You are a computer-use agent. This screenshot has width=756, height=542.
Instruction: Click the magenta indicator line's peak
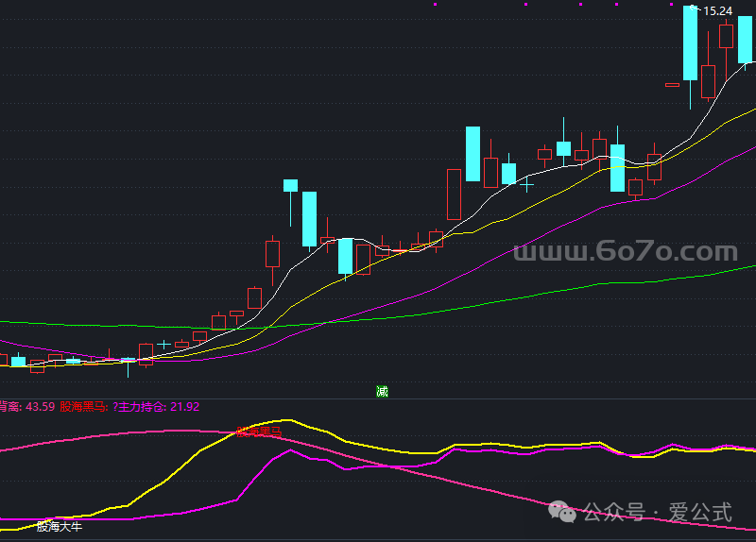click(293, 450)
